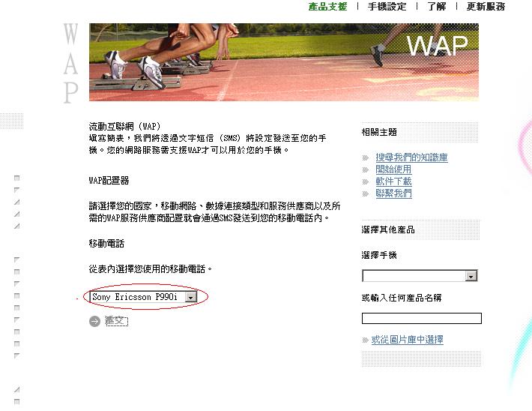Click the arrow of the P990i combo box
Image resolution: width=532 pixels, height=411 pixels.
pos(190,298)
